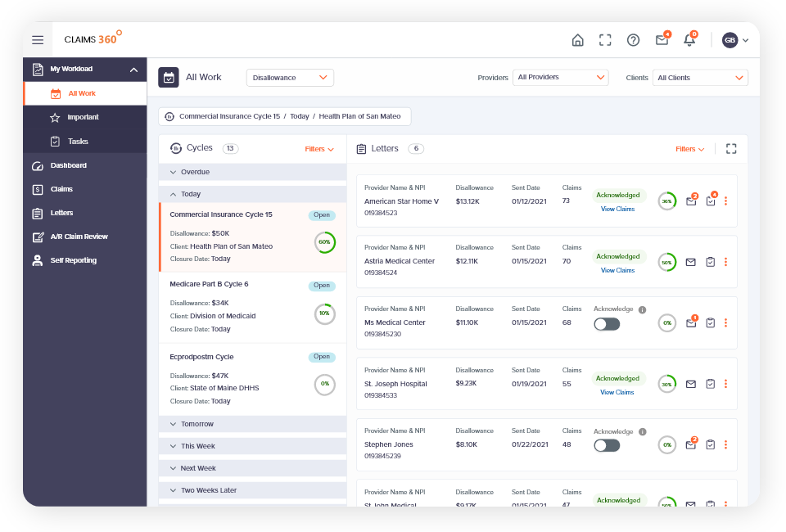The height and width of the screenshot is (532, 786).
Task: Open Self Reporting in sidebar
Action: click(84, 260)
